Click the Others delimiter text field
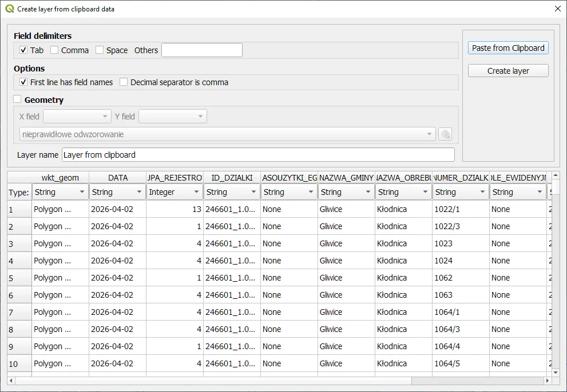 click(202, 50)
